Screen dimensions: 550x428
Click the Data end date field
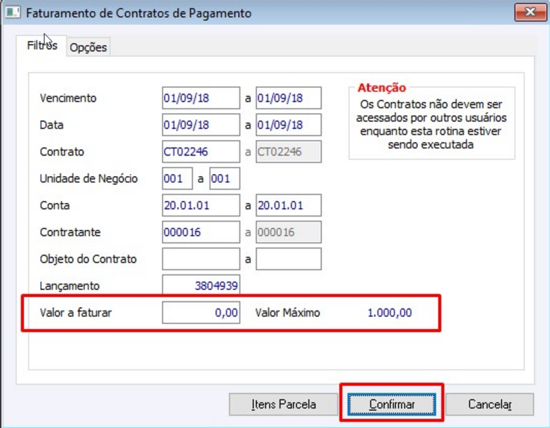pos(288,125)
